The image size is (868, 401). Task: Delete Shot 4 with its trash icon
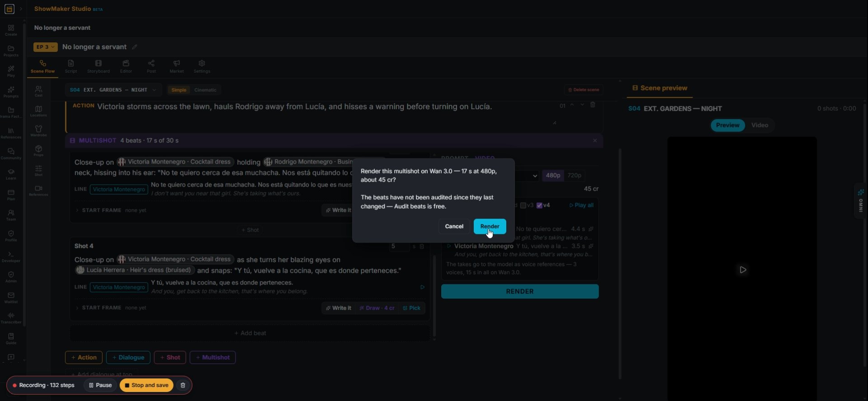(x=422, y=247)
